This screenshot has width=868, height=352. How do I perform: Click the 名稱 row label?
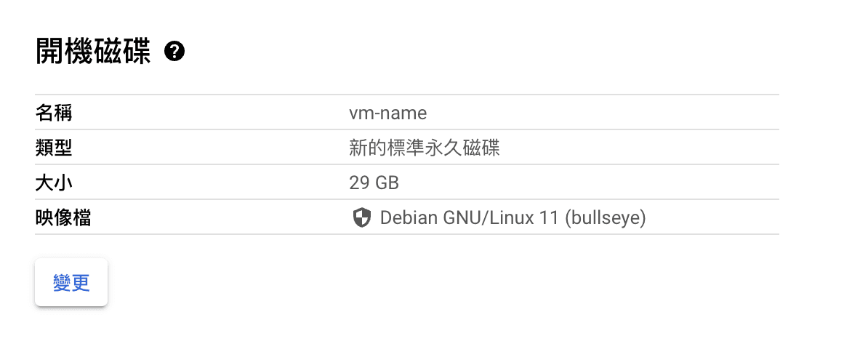tap(54, 113)
